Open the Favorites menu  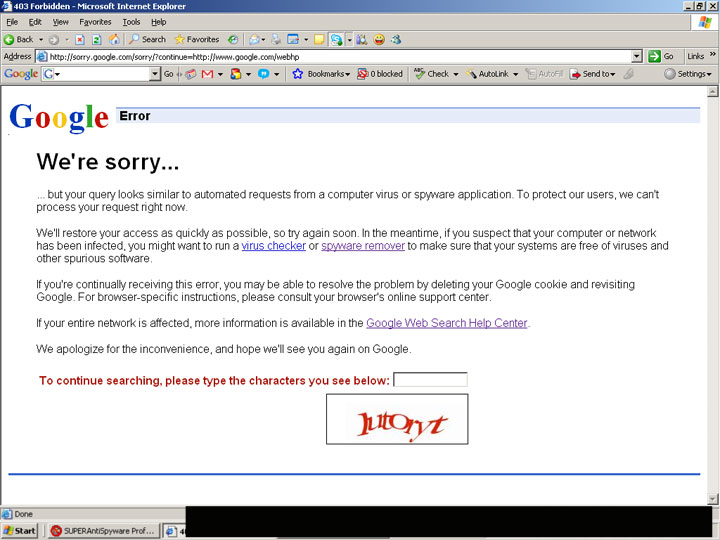[x=95, y=22]
